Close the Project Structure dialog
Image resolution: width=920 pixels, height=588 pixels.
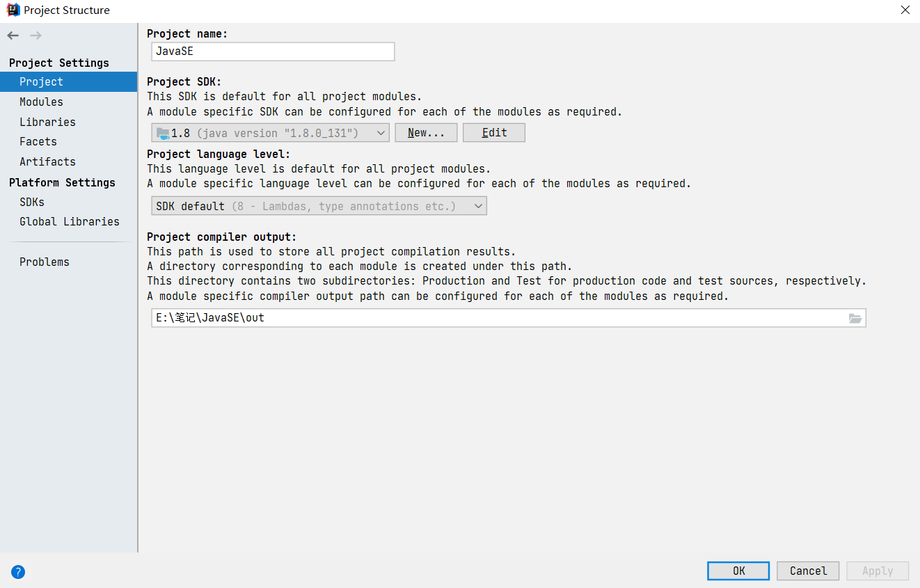(x=905, y=10)
